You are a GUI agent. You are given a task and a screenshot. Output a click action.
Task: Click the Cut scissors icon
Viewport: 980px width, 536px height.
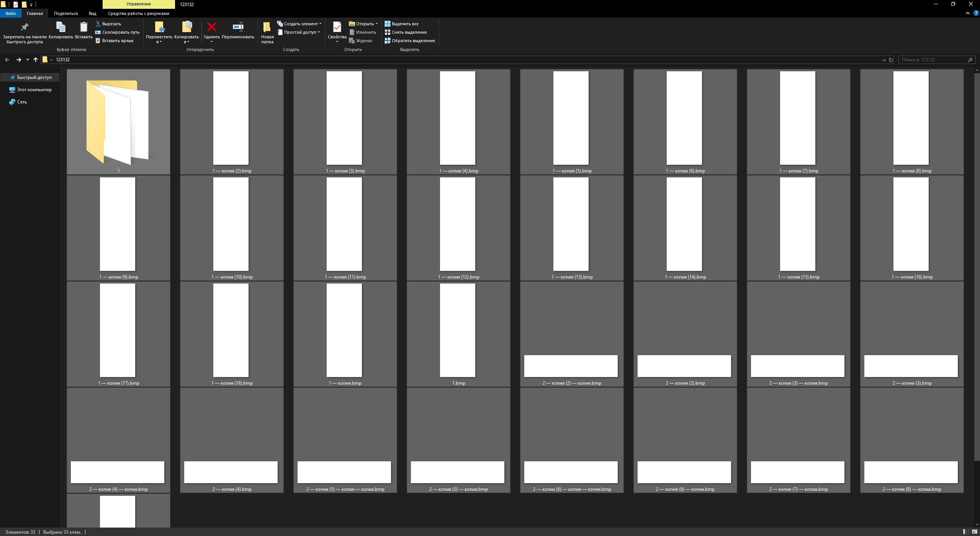coord(98,24)
